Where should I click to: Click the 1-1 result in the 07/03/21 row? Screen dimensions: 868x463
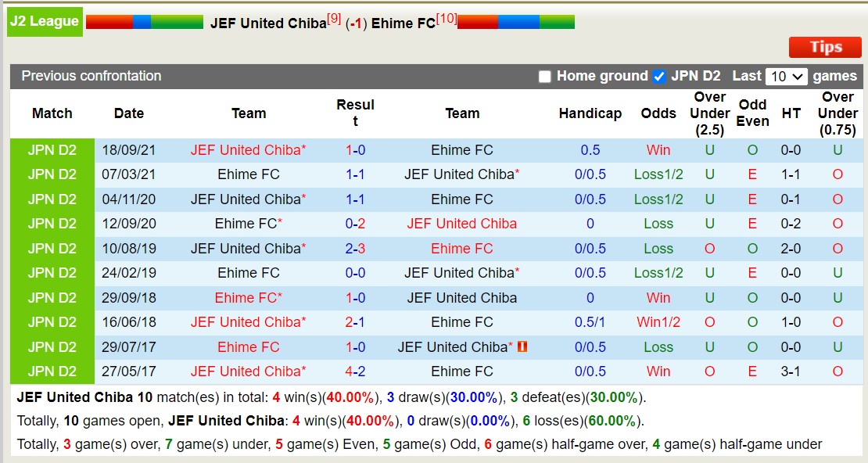[x=353, y=174]
